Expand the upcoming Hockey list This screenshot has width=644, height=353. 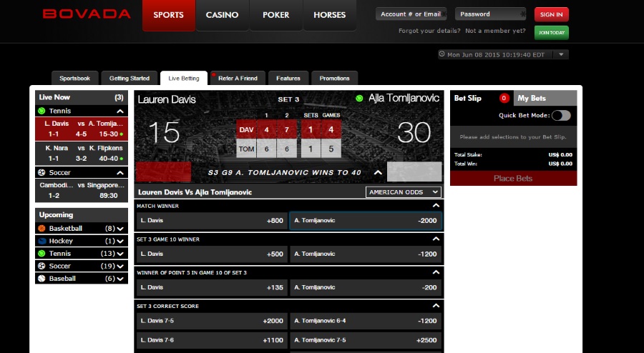pos(120,241)
